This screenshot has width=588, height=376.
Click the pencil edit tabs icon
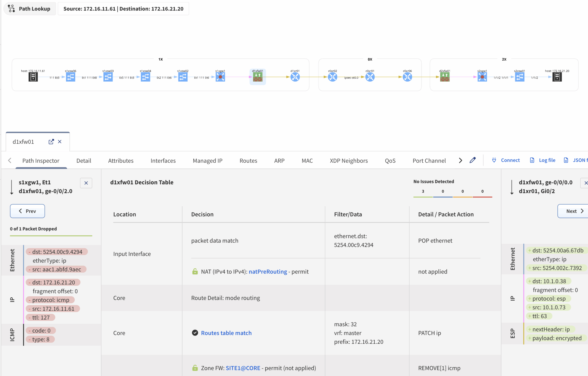pos(472,160)
